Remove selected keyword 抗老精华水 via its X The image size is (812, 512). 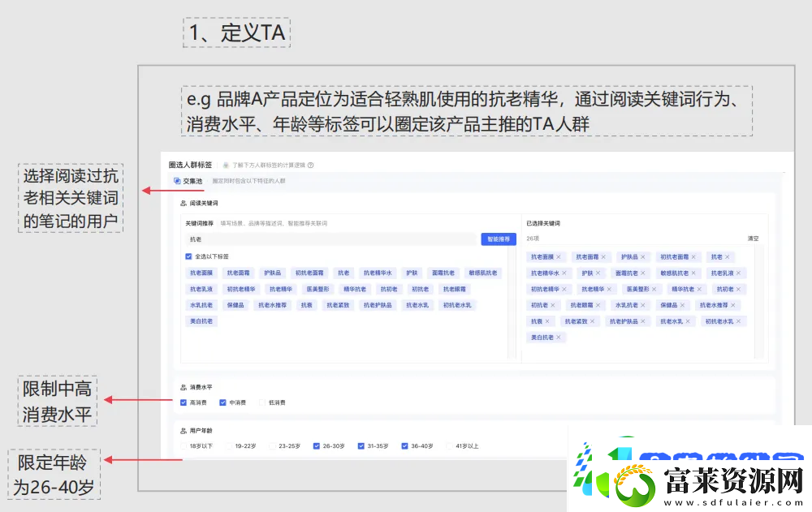coord(564,273)
